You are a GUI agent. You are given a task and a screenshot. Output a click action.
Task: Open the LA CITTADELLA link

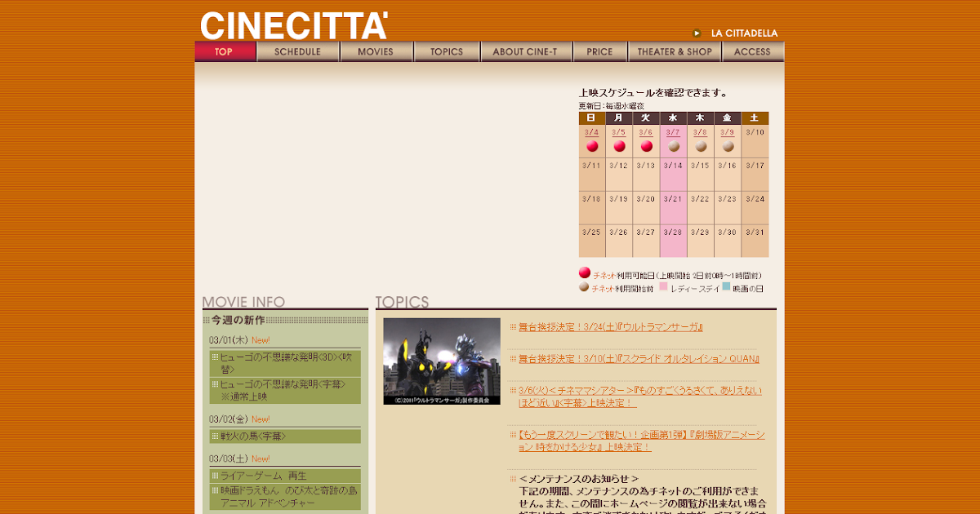[x=745, y=33]
